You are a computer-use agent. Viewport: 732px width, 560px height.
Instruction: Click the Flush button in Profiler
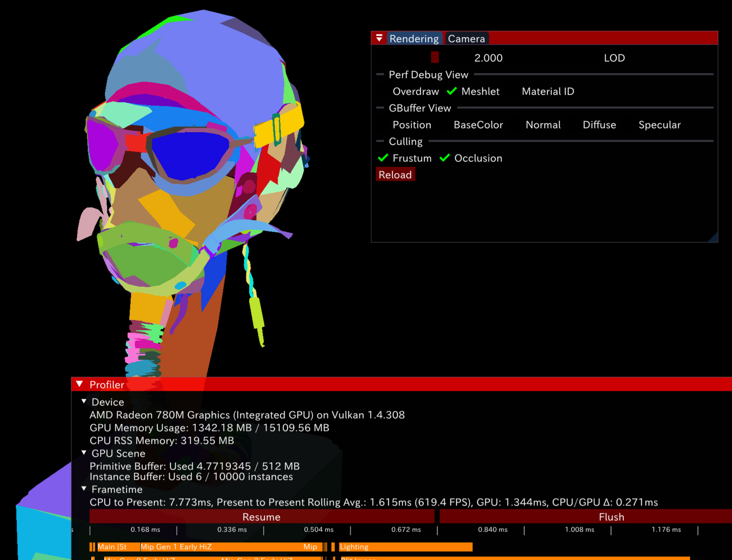tap(611, 517)
